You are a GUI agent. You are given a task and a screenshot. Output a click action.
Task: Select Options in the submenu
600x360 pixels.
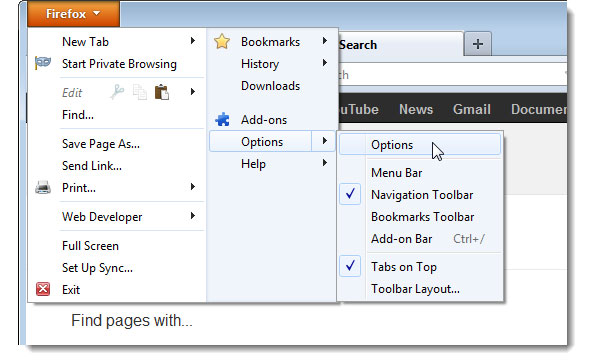tap(420, 145)
